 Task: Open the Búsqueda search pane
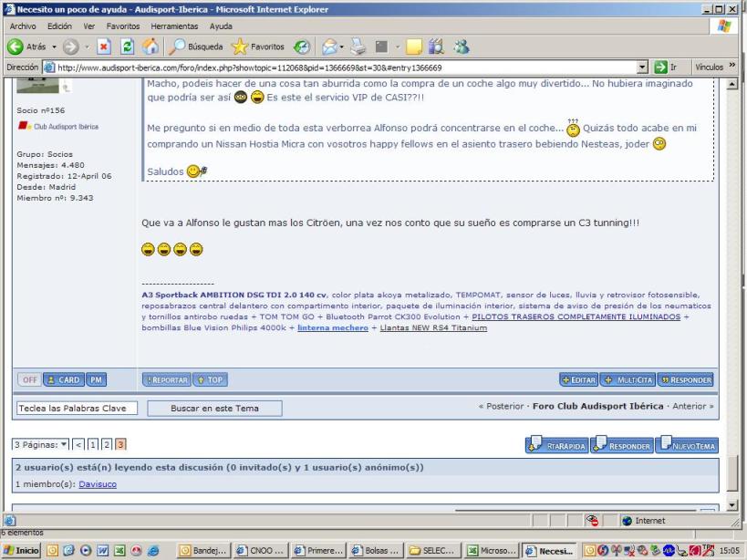[x=196, y=47]
